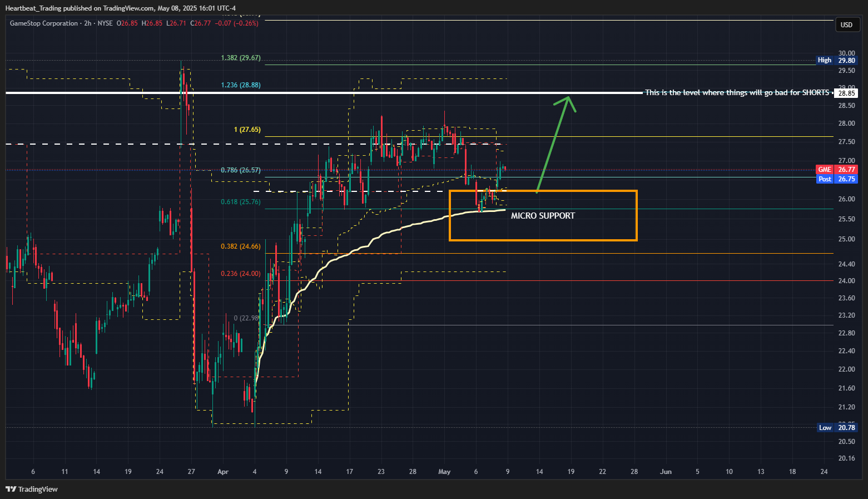
Task: Select the High 29.80 price label
Action: click(836, 60)
